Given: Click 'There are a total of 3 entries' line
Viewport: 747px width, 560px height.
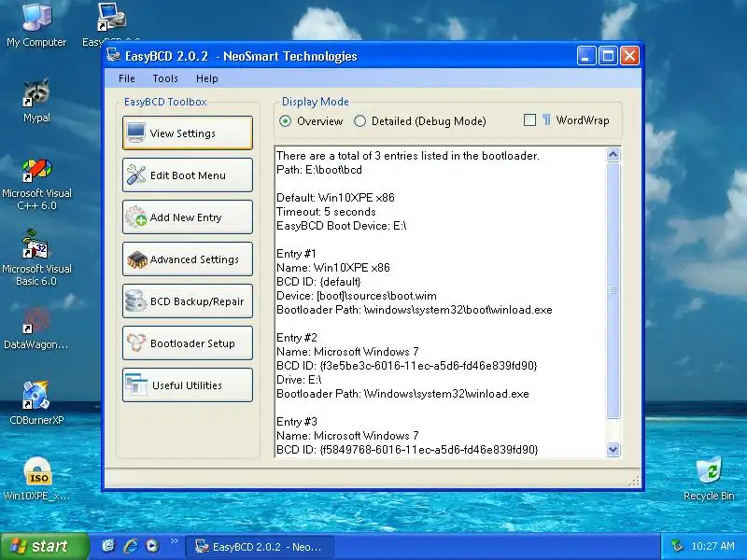Looking at the screenshot, I should pos(408,156).
